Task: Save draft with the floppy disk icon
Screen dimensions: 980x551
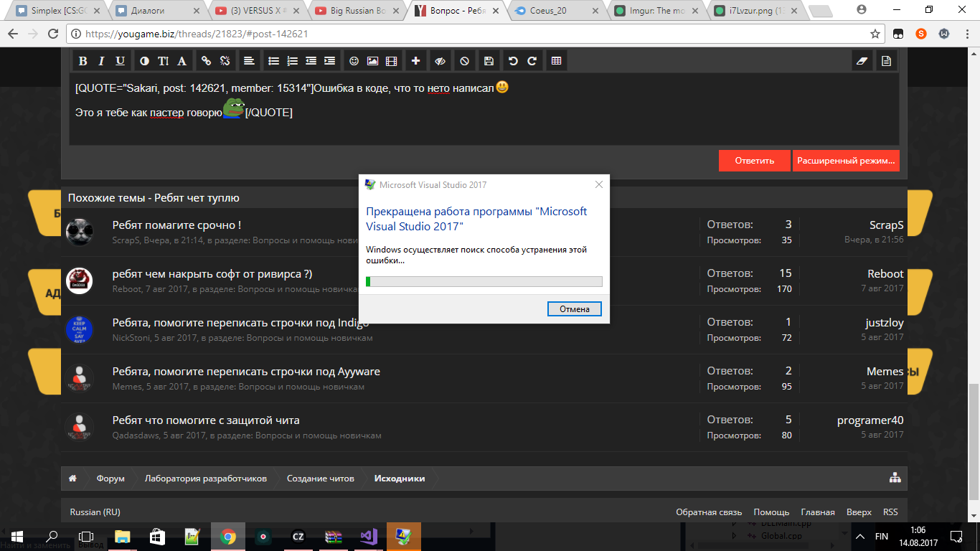Action: click(489, 61)
